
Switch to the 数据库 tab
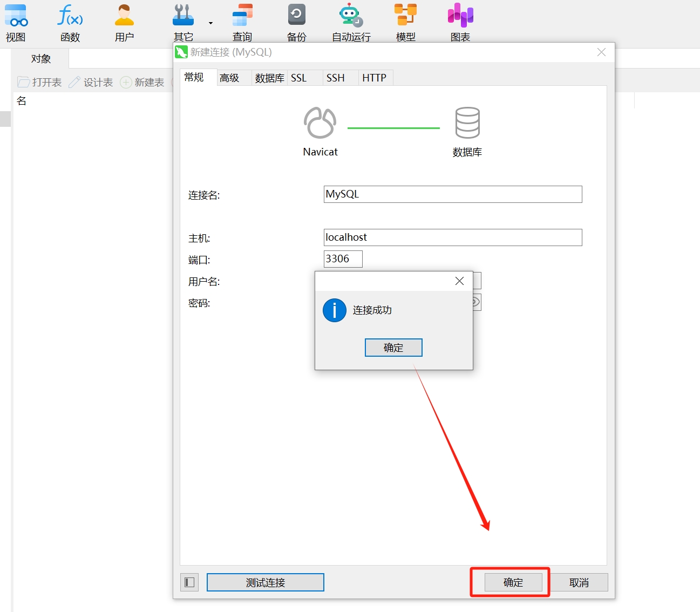[x=269, y=78]
